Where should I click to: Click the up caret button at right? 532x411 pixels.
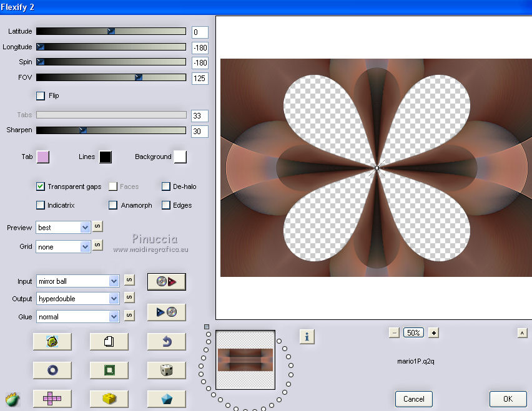point(522,334)
